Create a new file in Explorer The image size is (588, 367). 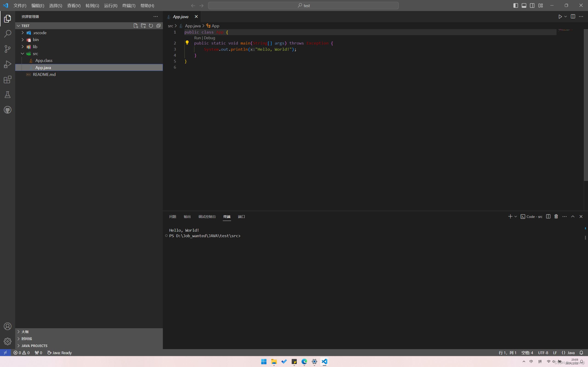click(x=136, y=25)
